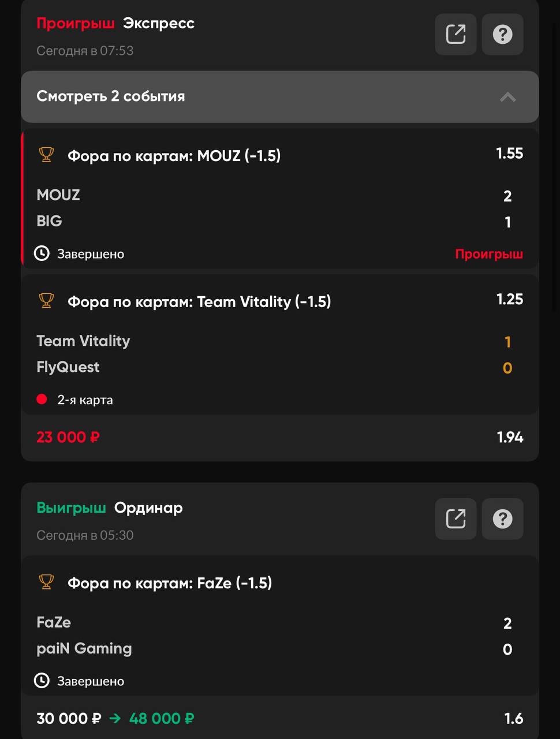The image size is (560, 739).
Task: Click the 1.55 odds on MOUZ handicap
Action: 509,153
